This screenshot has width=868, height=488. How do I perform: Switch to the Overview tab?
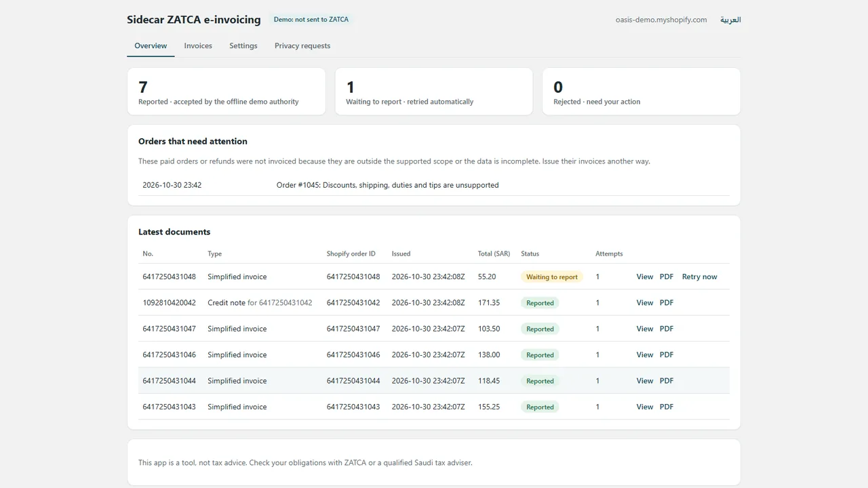coord(151,46)
